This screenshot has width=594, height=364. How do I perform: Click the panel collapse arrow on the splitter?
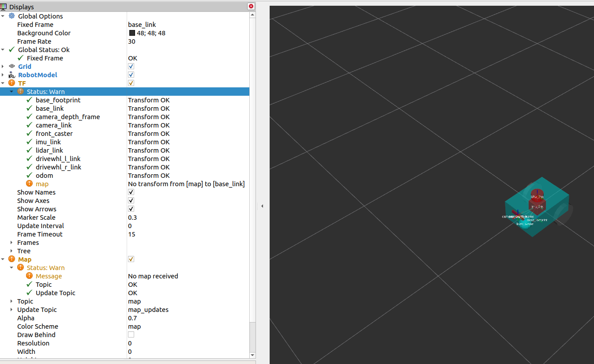coord(262,206)
